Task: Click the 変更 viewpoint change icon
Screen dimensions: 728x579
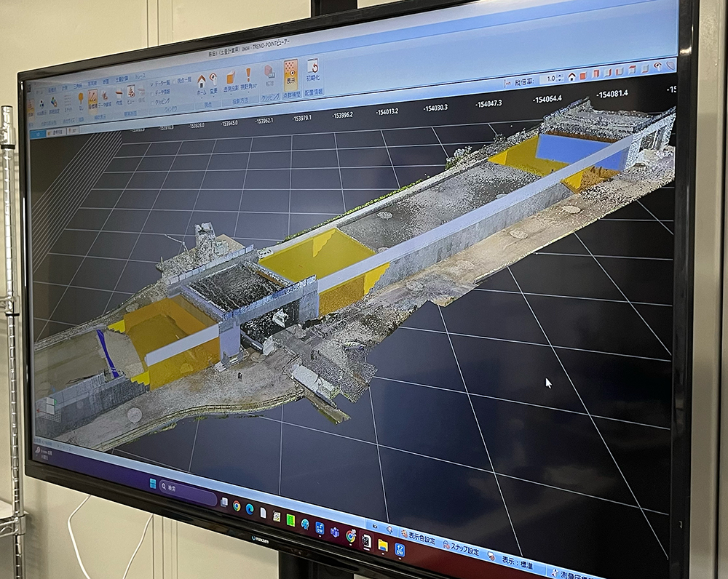Action: [x=213, y=78]
